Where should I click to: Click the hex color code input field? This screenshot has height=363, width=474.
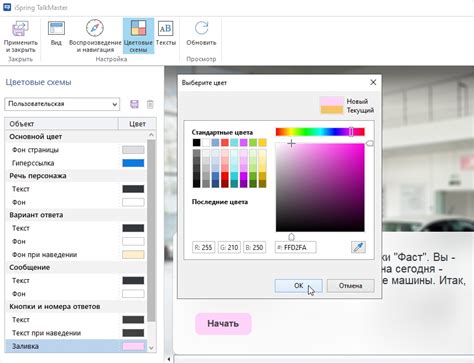point(296,247)
